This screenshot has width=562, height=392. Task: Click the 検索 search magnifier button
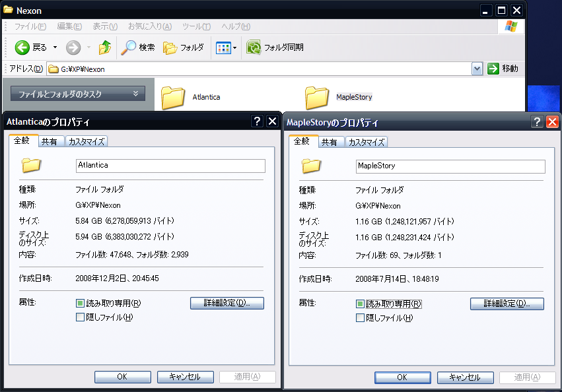coord(137,48)
